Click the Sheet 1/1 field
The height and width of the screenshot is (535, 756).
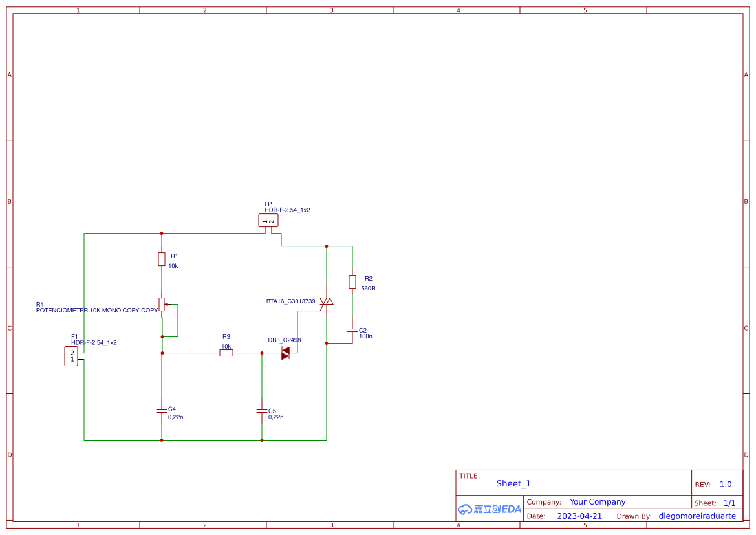pyautogui.click(x=729, y=503)
